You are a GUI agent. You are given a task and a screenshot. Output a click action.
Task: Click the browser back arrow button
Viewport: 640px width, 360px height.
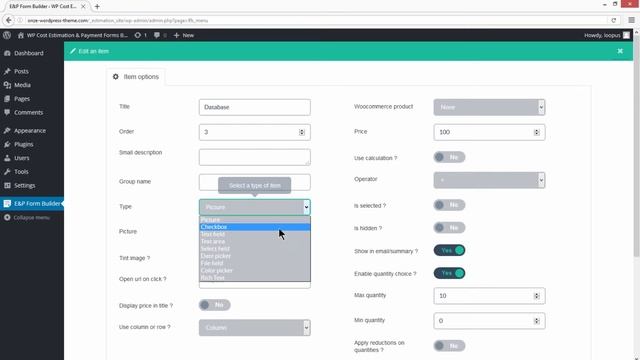point(9,20)
